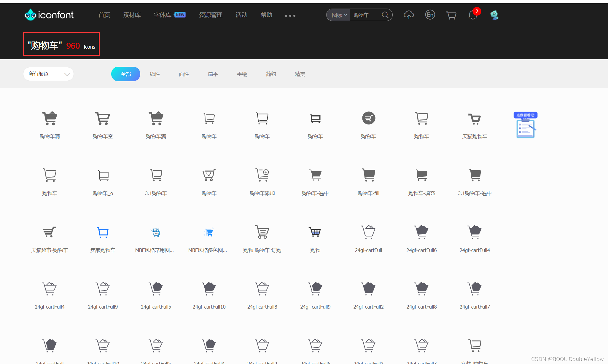
Task: Expand the 图标 search category dropdown
Action: pyautogui.click(x=338, y=15)
